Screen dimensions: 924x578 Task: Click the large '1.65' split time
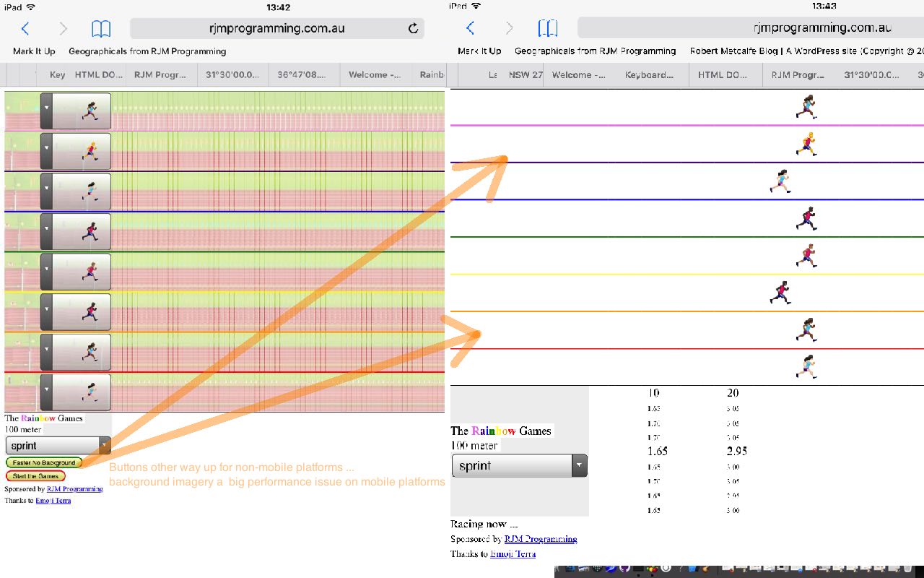658,451
